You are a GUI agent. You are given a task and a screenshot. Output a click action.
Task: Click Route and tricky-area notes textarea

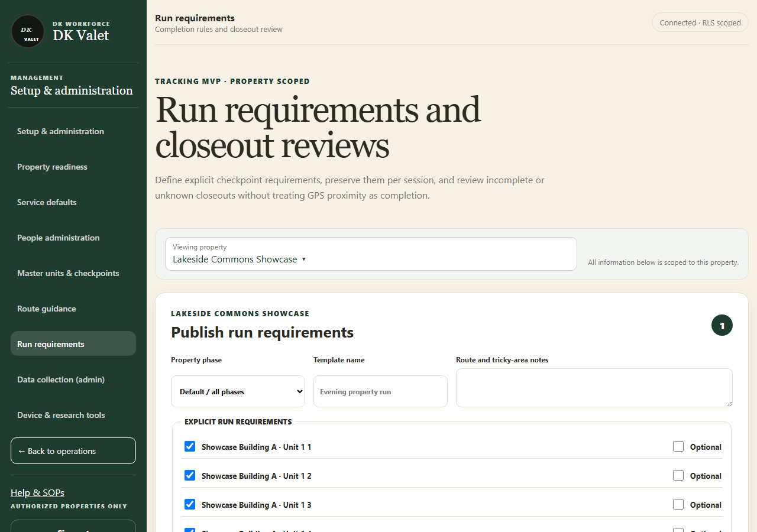[594, 388]
